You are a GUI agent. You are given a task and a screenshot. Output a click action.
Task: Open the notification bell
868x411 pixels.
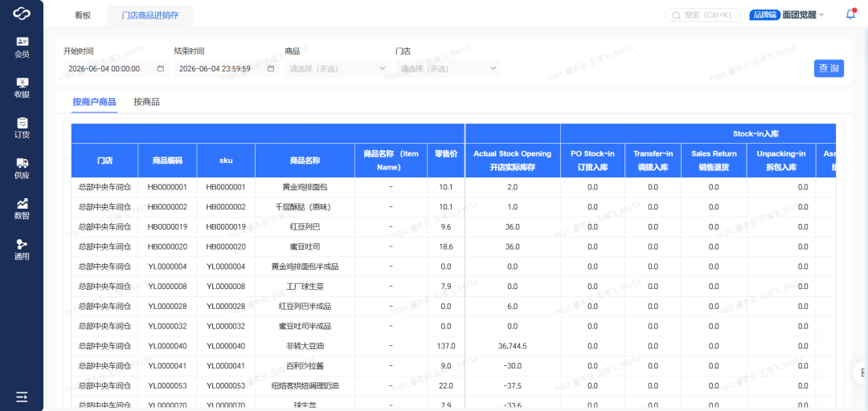[x=850, y=15]
